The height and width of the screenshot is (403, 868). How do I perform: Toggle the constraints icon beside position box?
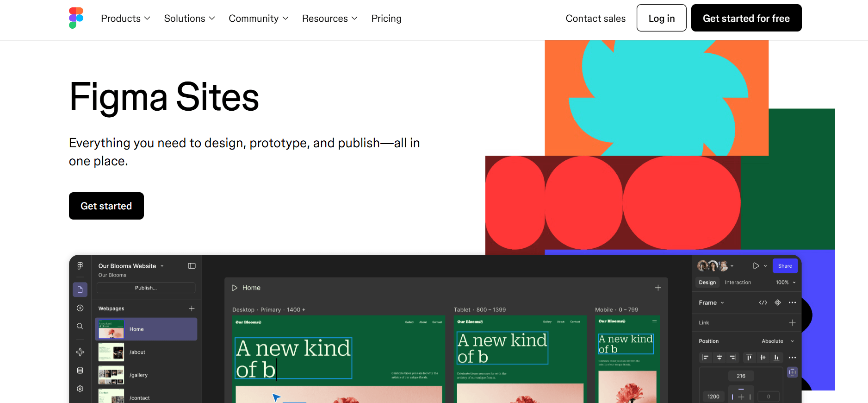tap(792, 372)
